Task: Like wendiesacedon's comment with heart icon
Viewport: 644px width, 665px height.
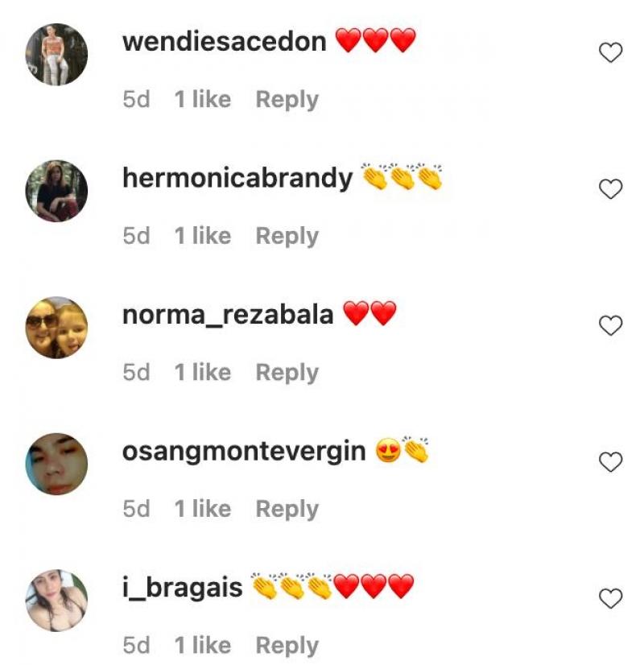Action: point(610,52)
